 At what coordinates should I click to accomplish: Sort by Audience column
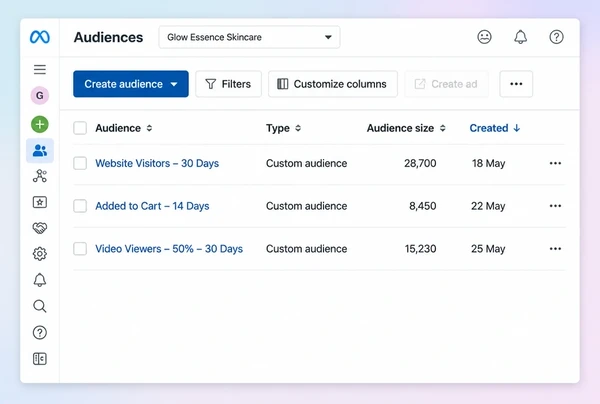pos(124,128)
